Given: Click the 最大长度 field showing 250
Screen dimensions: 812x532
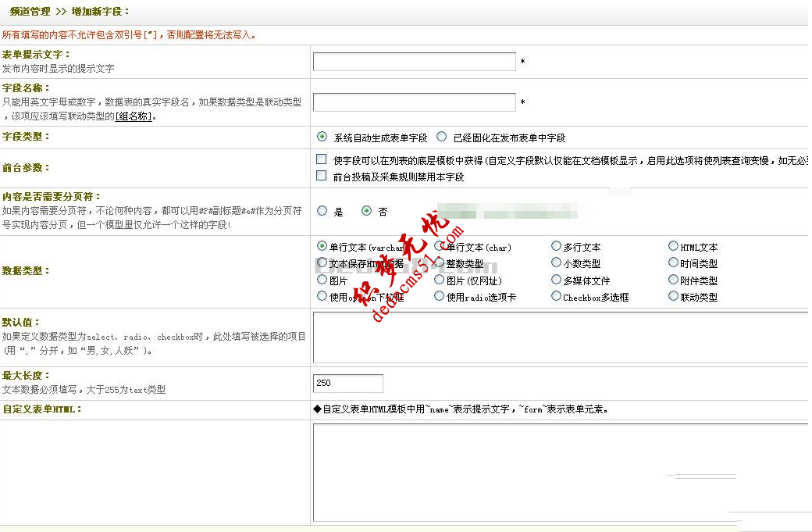Looking at the screenshot, I should point(347,383).
